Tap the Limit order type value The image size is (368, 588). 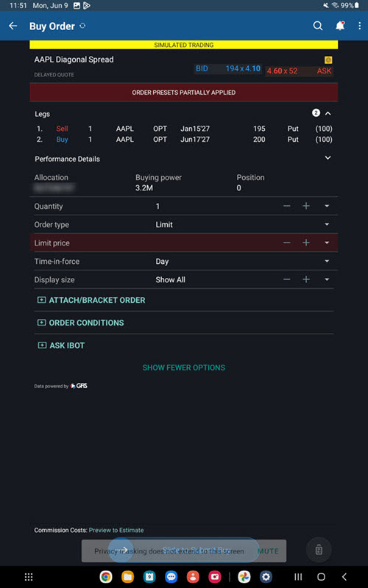[x=164, y=225]
